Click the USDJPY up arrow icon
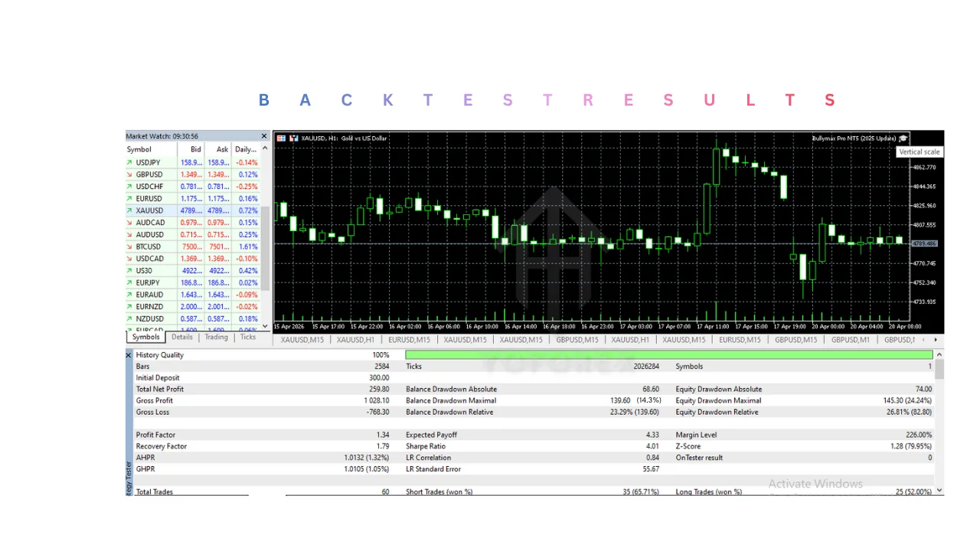The width and height of the screenshot is (980, 551). tap(129, 163)
